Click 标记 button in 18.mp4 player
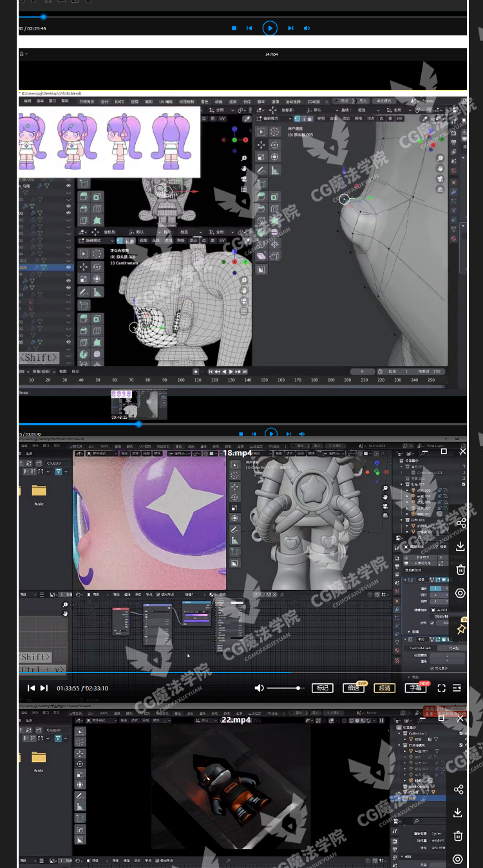The height and width of the screenshot is (868, 483). 322,688
